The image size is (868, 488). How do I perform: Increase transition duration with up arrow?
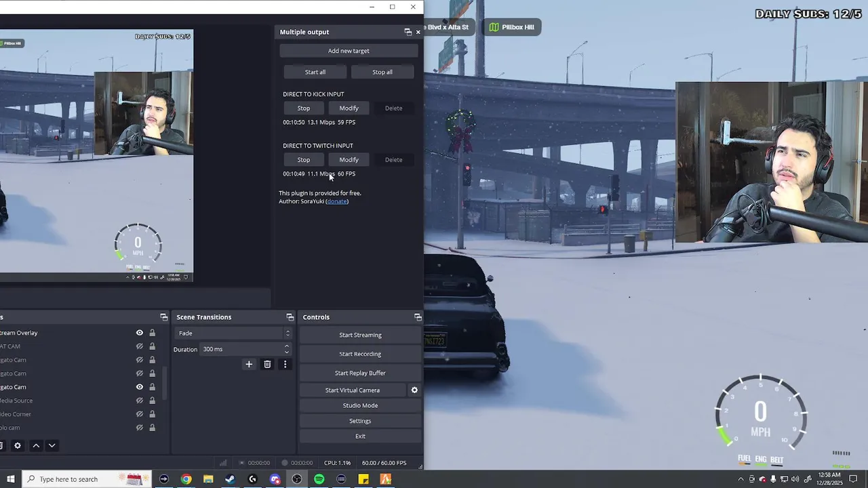tap(286, 346)
